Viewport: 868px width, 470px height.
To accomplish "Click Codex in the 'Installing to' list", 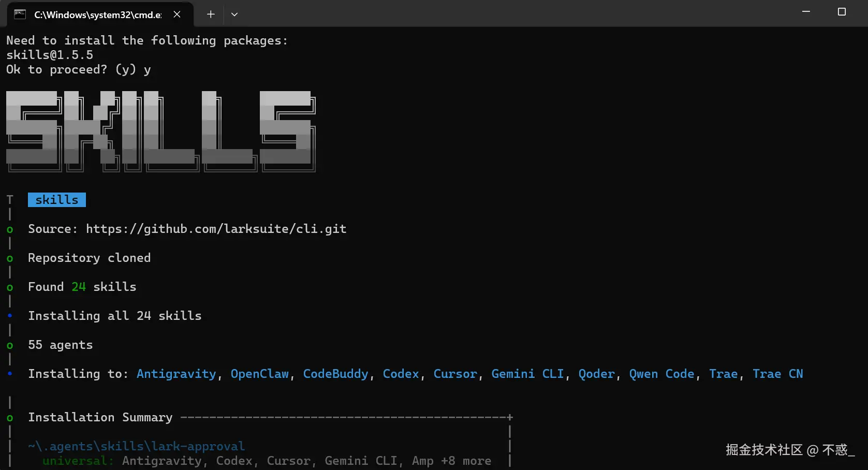I will [x=401, y=374].
